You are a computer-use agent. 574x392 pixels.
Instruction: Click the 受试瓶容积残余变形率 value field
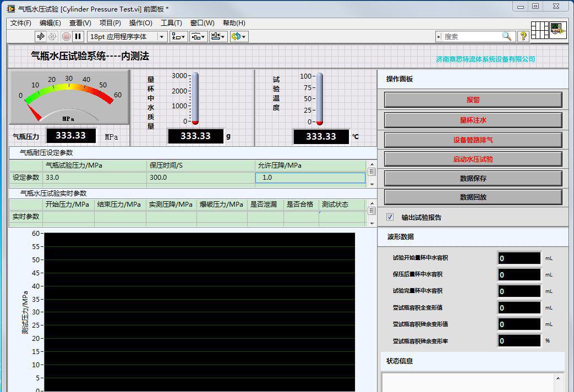519,341
